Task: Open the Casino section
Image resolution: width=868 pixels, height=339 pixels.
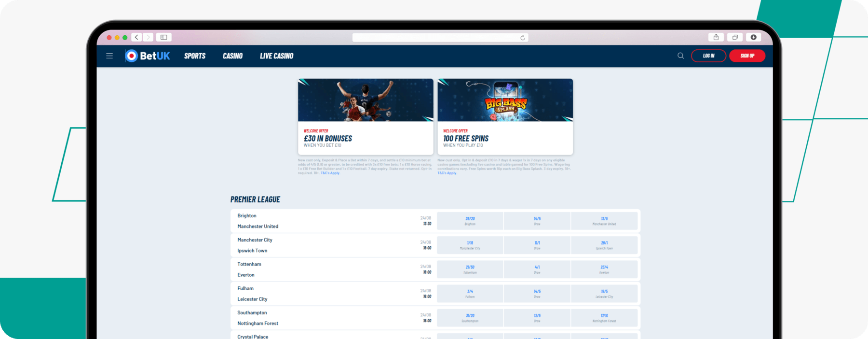Action: tap(232, 56)
